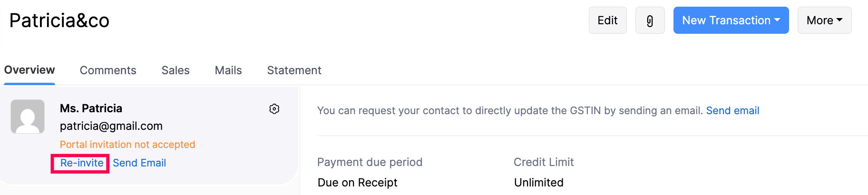Expand the More actions menu
The width and height of the screenshot is (868, 195).
tap(824, 20)
